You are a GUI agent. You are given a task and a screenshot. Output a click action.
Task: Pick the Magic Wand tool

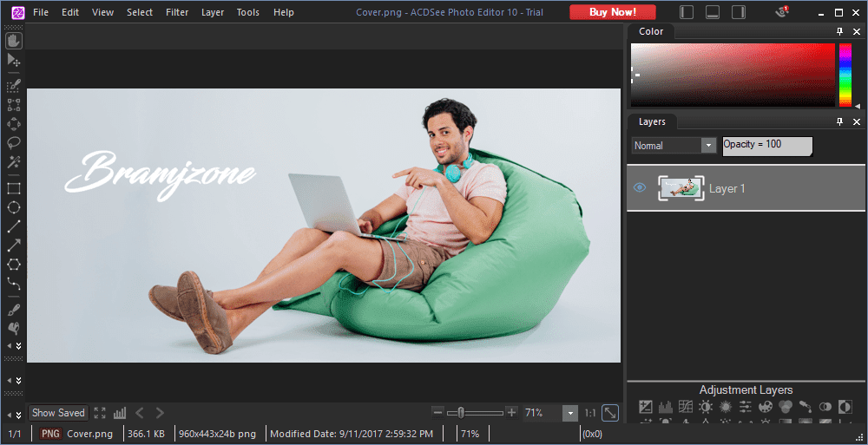point(14,162)
